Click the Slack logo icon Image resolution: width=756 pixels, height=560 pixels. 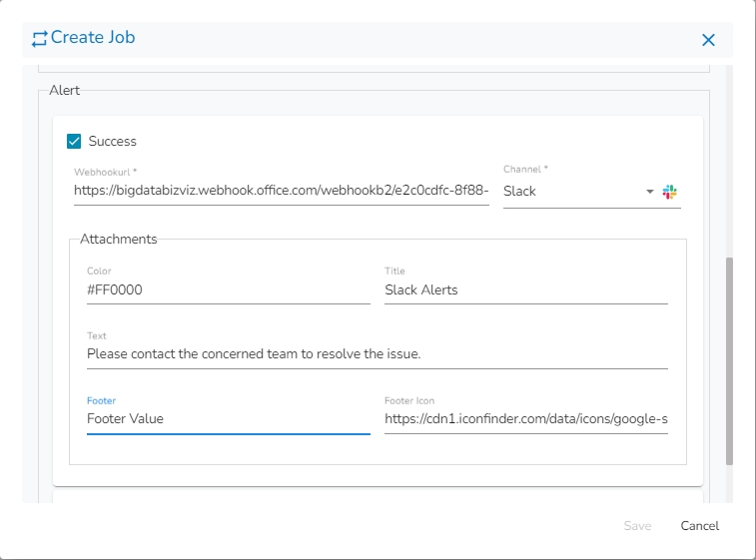point(670,191)
